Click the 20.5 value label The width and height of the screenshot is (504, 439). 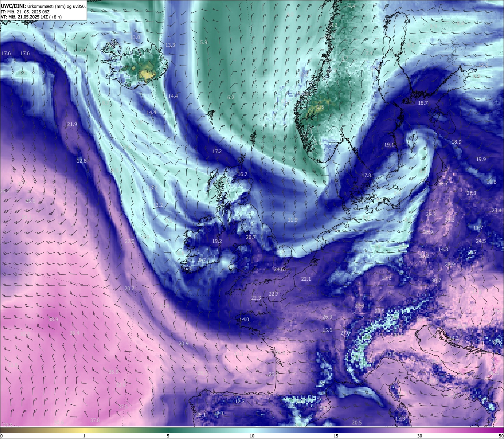pos(357,422)
